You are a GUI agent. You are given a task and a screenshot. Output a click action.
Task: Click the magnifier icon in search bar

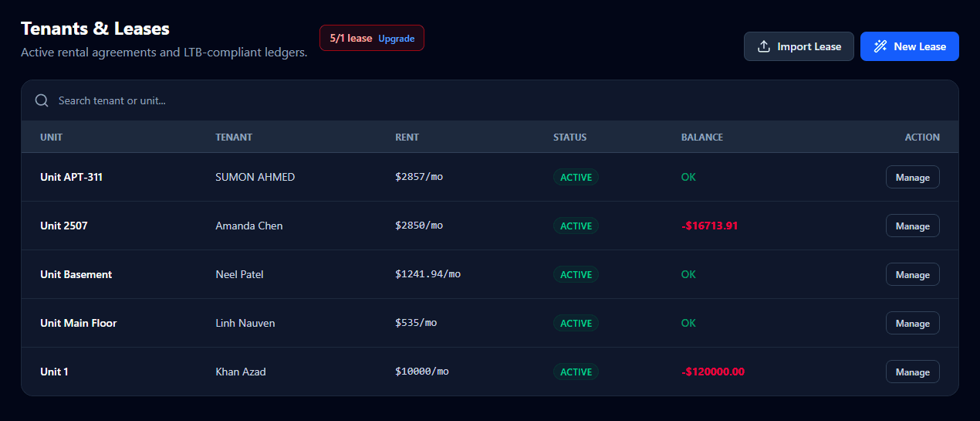coord(42,100)
